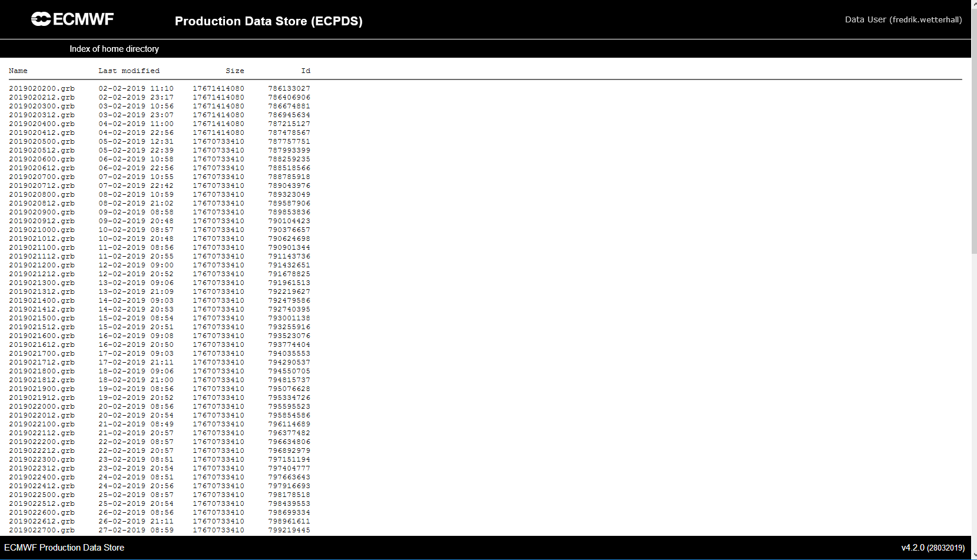Click the Last modified column header
The width and height of the screenshot is (977, 560).
[x=129, y=71]
